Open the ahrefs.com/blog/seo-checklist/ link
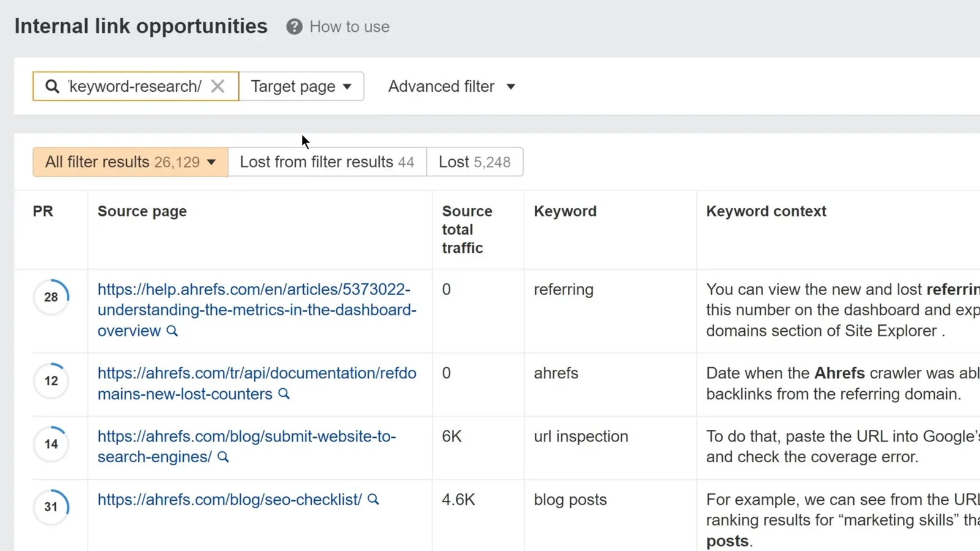Image resolution: width=980 pixels, height=551 pixels. pos(230,500)
